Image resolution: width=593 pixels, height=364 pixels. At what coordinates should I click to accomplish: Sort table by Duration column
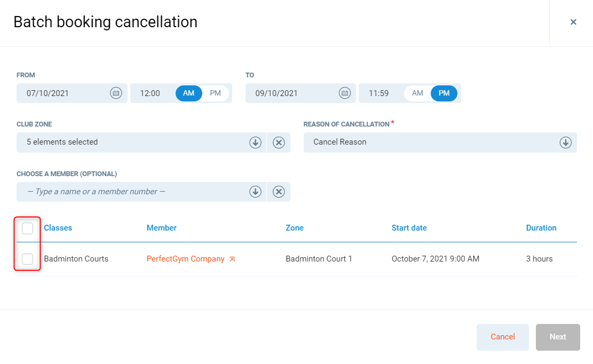(x=541, y=228)
